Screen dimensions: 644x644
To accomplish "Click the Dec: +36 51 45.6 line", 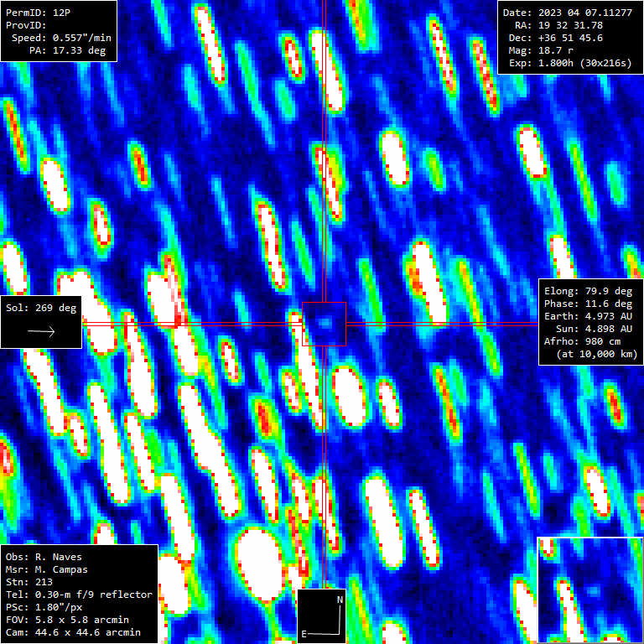I will click(x=556, y=38).
